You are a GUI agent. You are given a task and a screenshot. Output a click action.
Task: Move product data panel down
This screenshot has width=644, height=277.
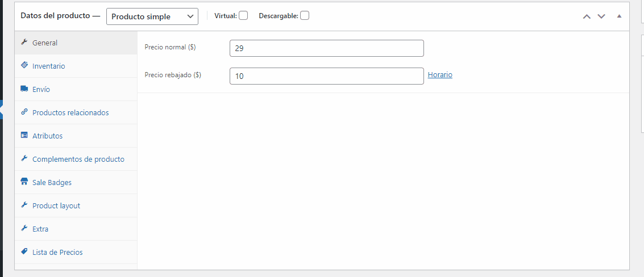coord(601,16)
